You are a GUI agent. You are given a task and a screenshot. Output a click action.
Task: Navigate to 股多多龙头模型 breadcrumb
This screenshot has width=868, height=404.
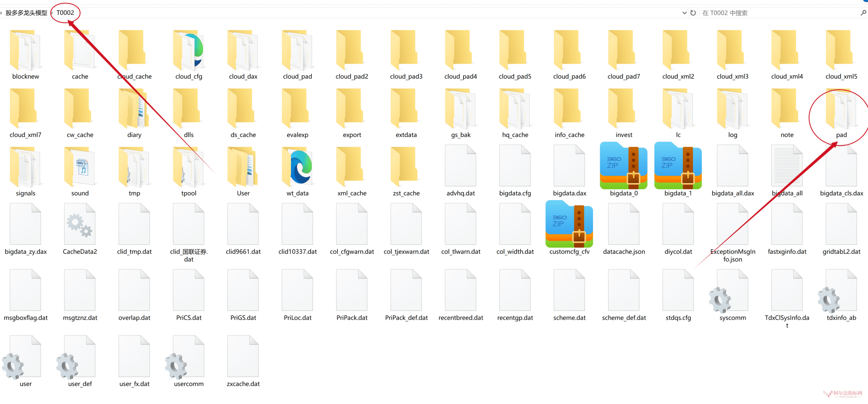[x=26, y=13]
